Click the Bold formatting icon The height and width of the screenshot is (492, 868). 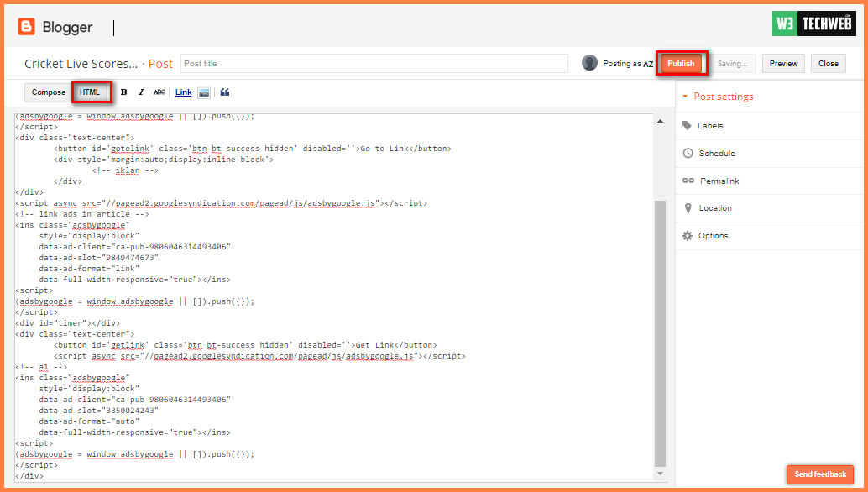pyautogui.click(x=124, y=92)
